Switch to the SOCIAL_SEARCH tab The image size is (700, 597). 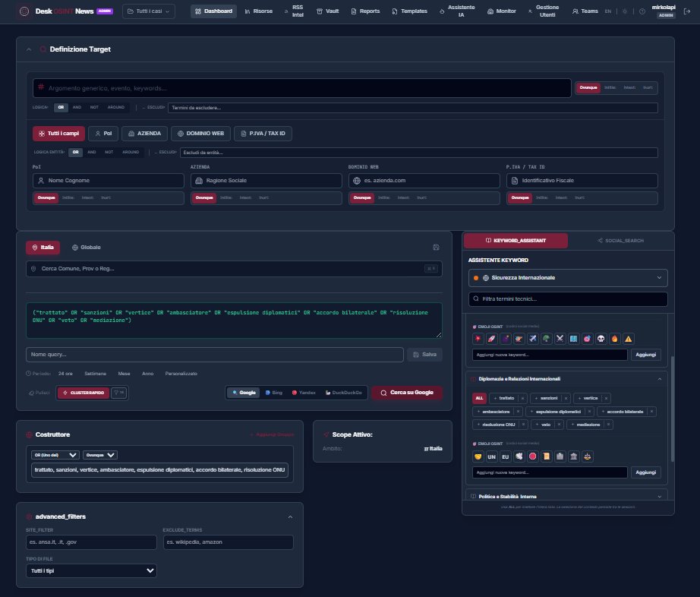click(620, 241)
